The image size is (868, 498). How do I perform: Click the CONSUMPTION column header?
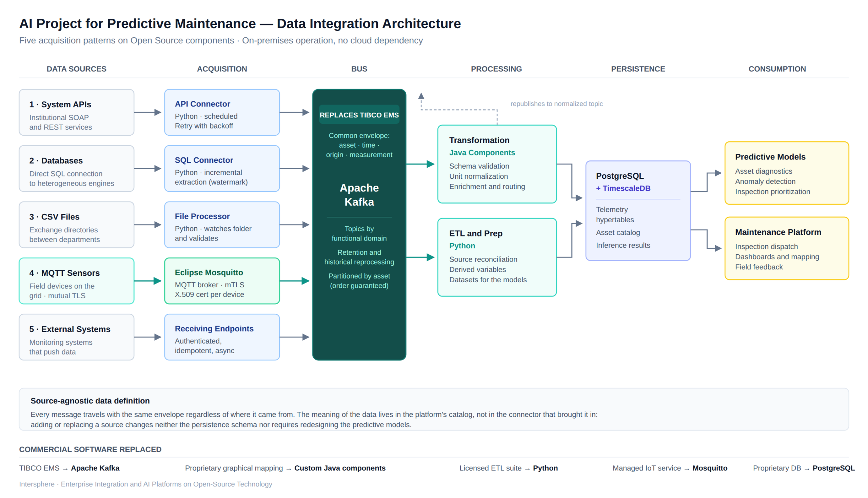coord(777,69)
